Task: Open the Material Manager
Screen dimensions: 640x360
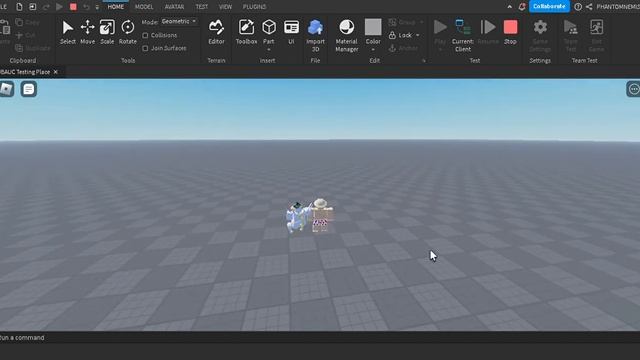Action: tap(347, 35)
